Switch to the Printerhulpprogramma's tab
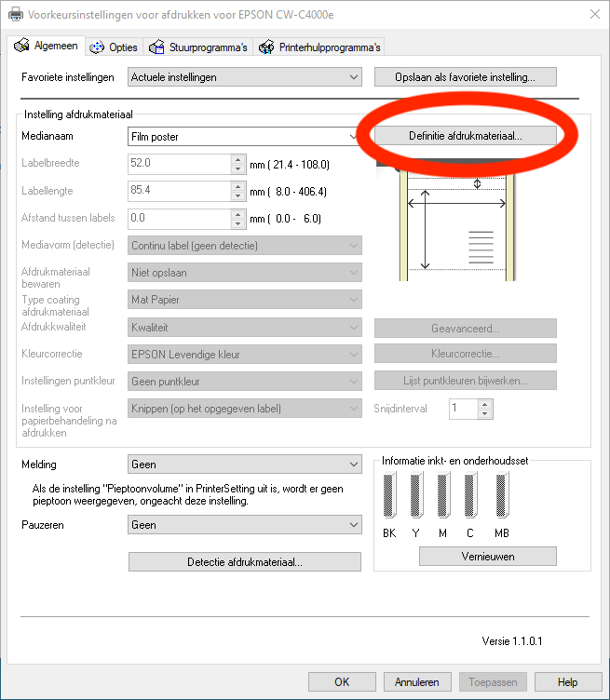The height and width of the screenshot is (700, 610). 319,47
